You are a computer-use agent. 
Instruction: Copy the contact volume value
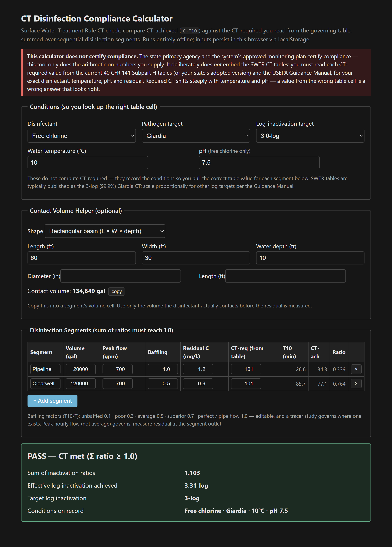[117, 291]
